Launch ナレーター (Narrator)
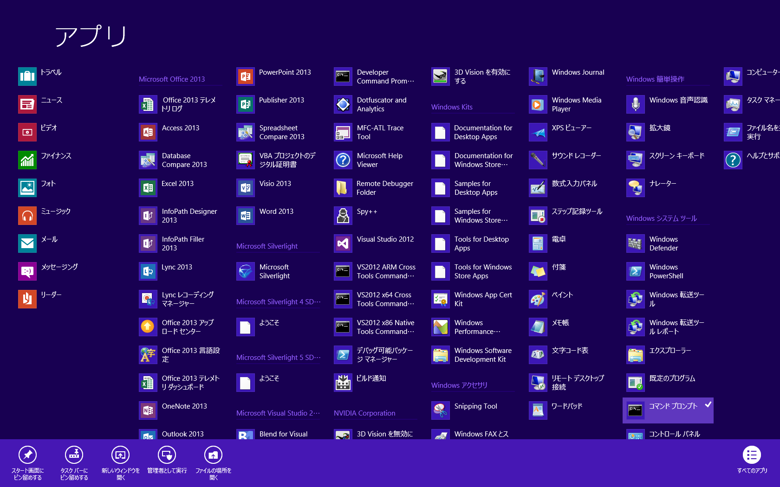The height and width of the screenshot is (487, 780). coord(652,188)
